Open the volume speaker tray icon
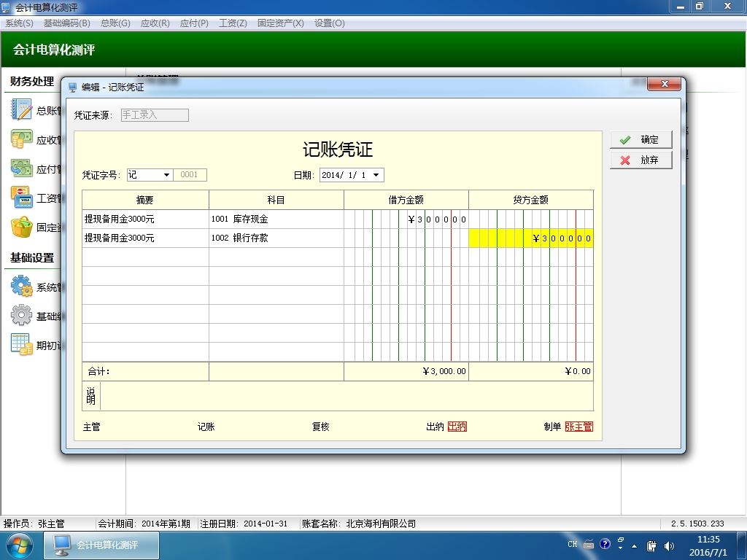 670,546
